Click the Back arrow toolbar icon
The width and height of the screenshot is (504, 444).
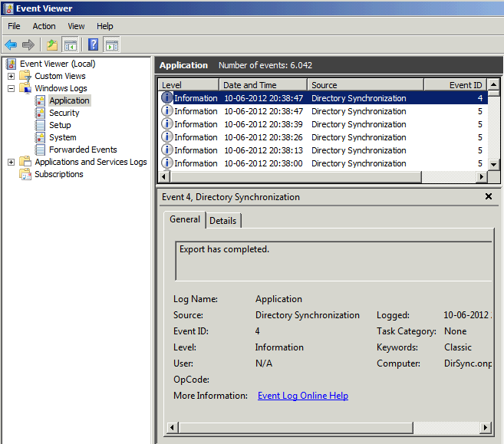[12, 44]
